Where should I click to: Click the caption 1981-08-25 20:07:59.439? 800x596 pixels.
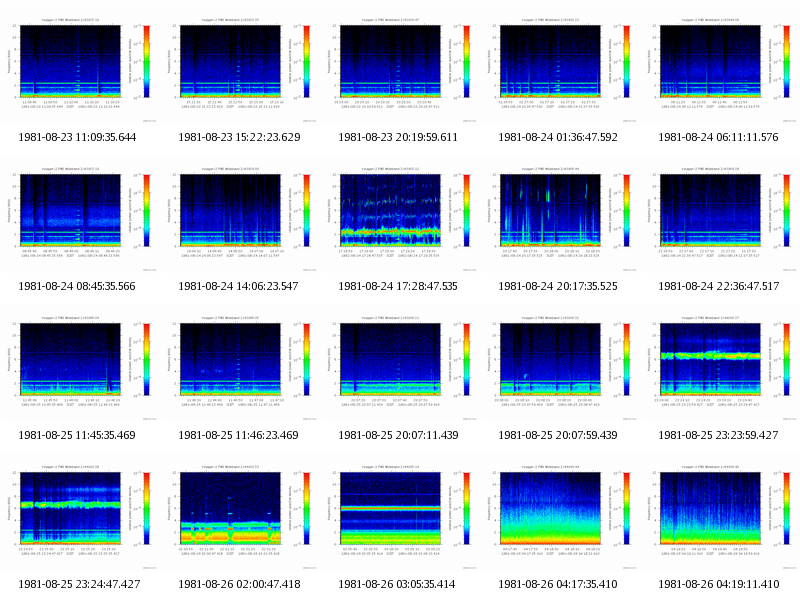(x=558, y=435)
